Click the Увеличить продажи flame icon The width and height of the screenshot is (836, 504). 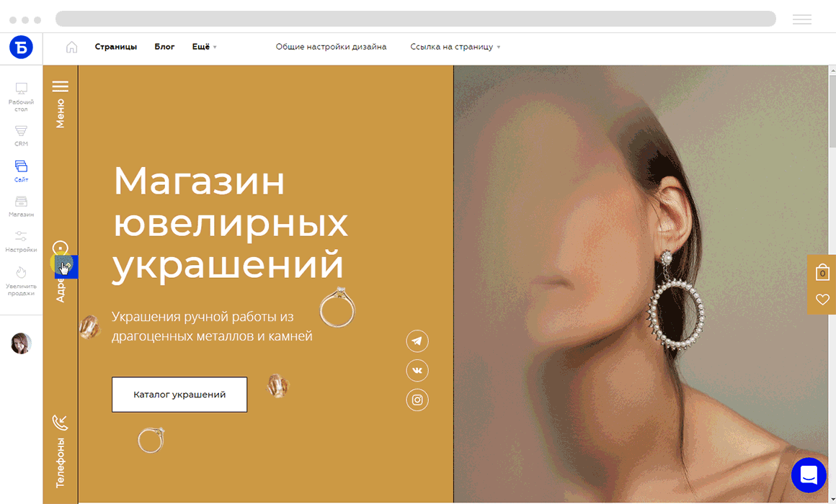pyautogui.click(x=21, y=272)
